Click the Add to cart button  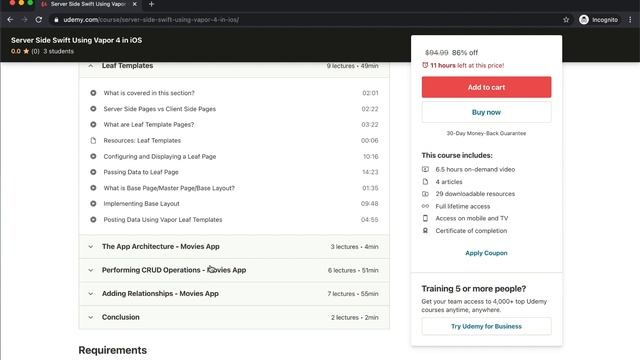click(x=486, y=87)
